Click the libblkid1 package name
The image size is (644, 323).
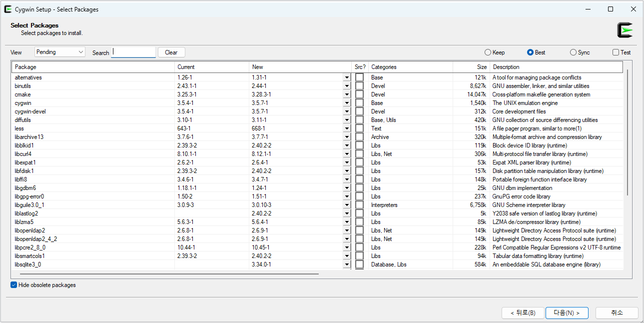tap(24, 145)
